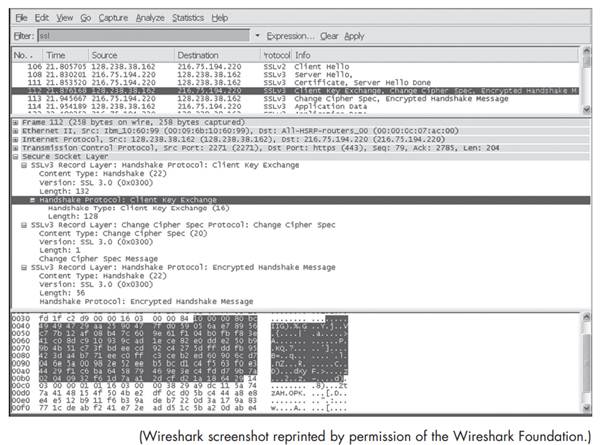Viewport: 601px width, 445px height.
Task: Collapse the Client Key Exchange record layer
Action: (x=24, y=165)
